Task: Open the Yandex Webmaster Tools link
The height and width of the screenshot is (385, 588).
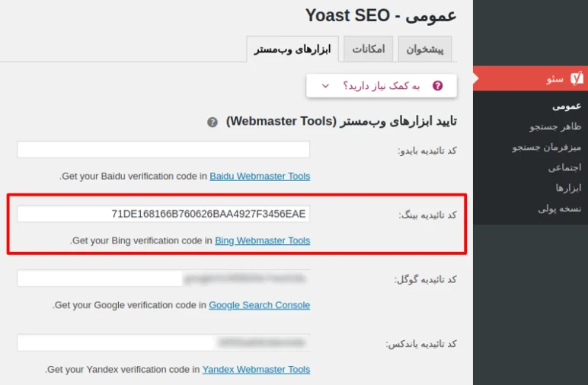Action: pos(256,370)
